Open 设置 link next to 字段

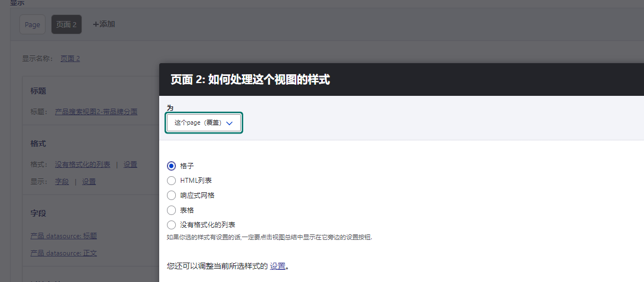click(89, 182)
